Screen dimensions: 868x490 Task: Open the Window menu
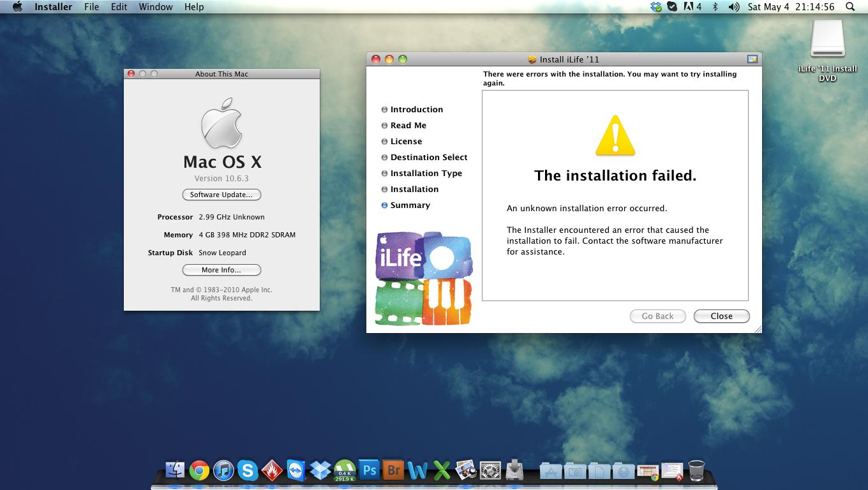pos(156,7)
